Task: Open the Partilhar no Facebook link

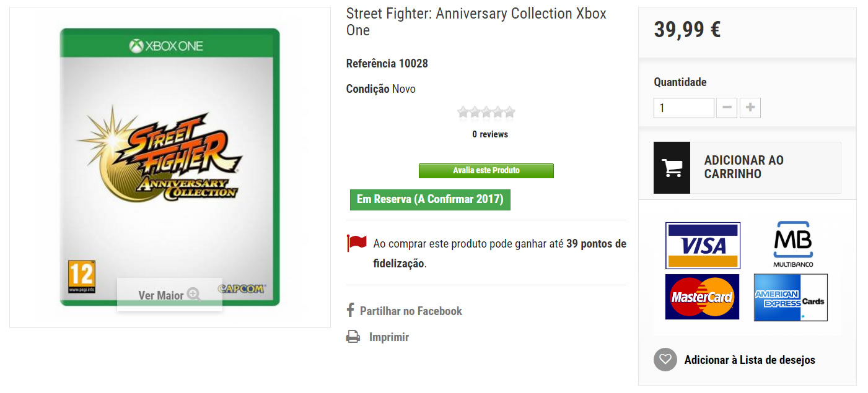Action: tap(411, 311)
